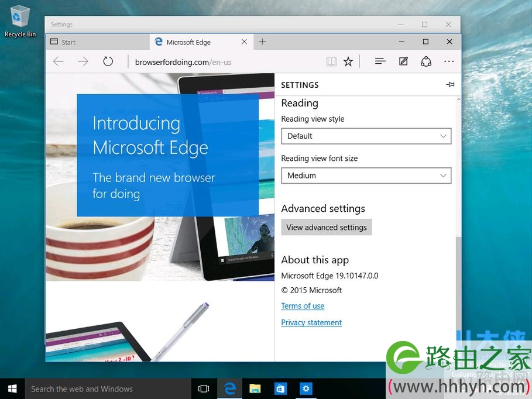Open the More actions ellipsis menu
This screenshot has height=399, width=532.
[449, 61]
